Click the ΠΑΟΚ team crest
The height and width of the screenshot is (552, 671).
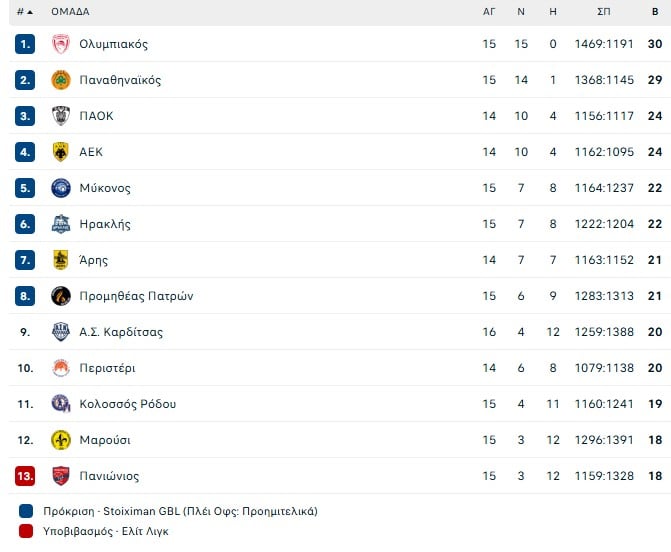click(61, 116)
